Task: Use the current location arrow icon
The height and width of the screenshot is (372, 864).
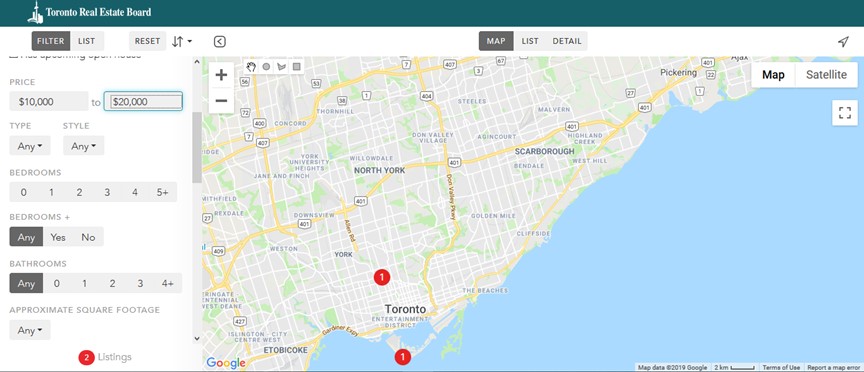Action: click(x=843, y=42)
